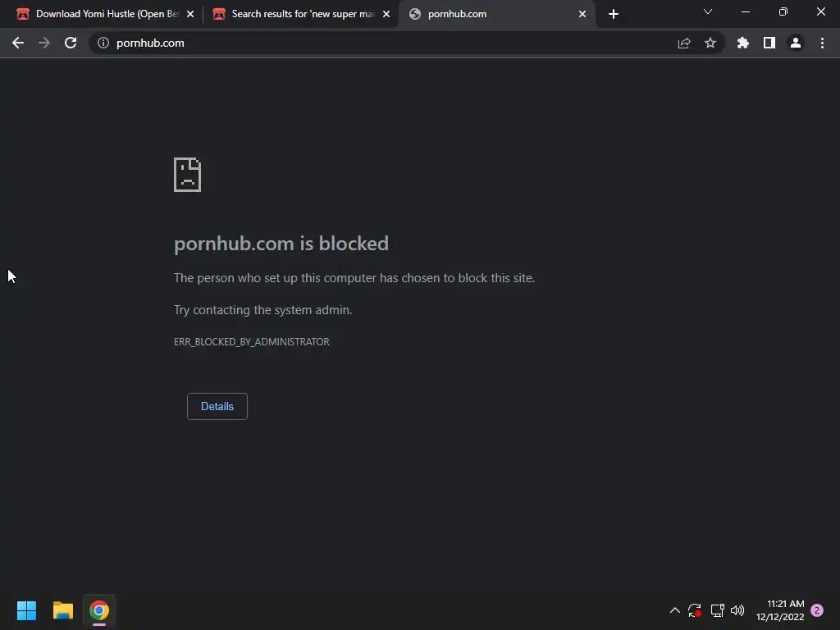The height and width of the screenshot is (630, 840).
Task: Open network settings tray icon
Action: 717,610
